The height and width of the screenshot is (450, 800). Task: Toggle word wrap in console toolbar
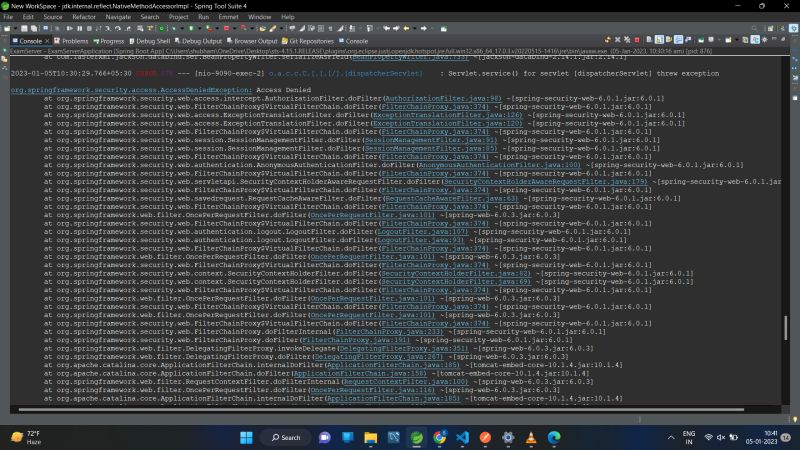click(x=668, y=39)
